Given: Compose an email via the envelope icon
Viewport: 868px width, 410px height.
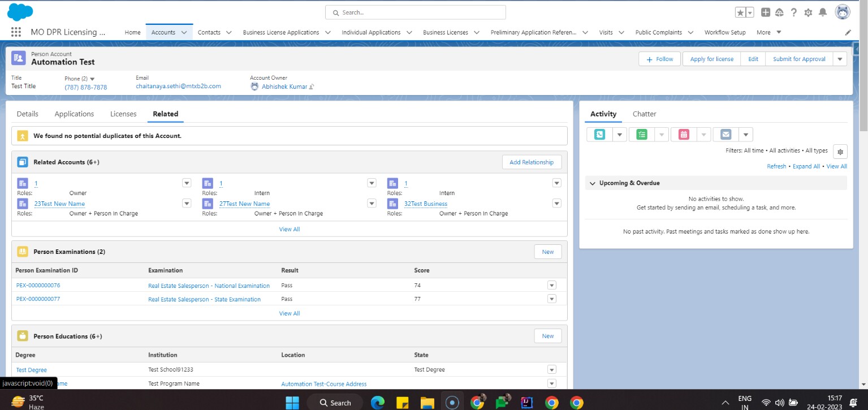Looking at the screenshot, I should (725, 134).
